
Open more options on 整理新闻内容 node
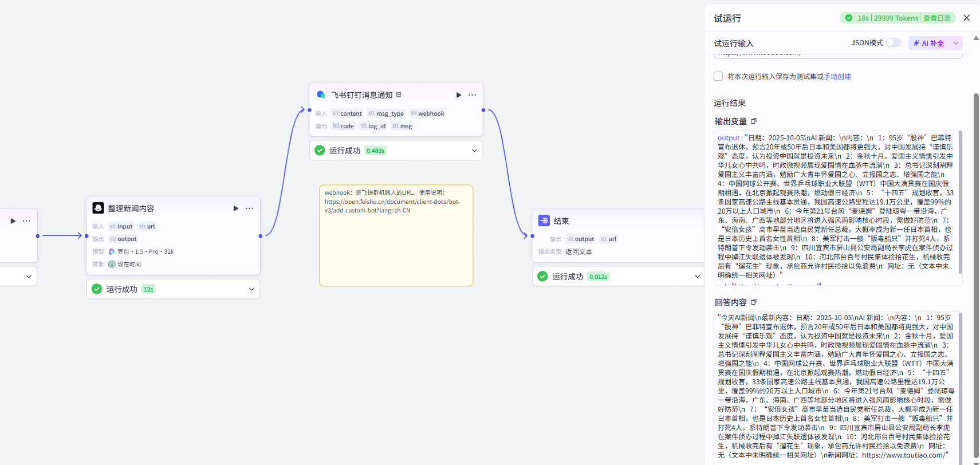pos(249,208)
